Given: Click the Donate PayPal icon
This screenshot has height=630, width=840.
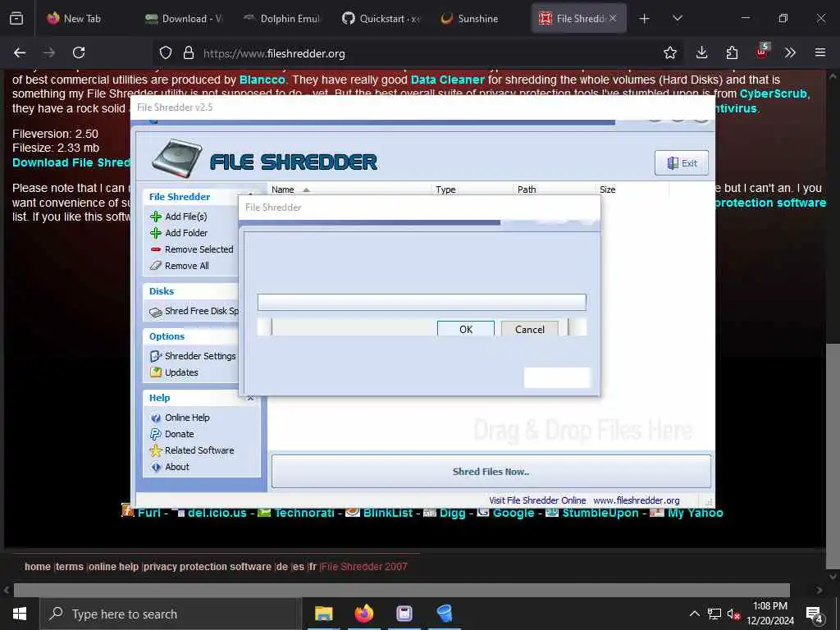Looking at the screenshot, I should click(156, 434).
